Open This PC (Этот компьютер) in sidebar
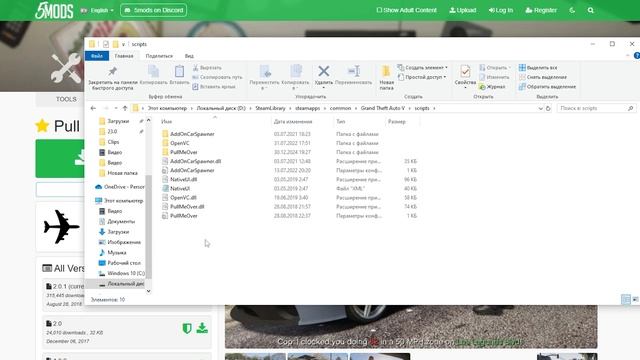Viewport: 640px width, 360px height. pyautogui.click(x=119, y=201)
